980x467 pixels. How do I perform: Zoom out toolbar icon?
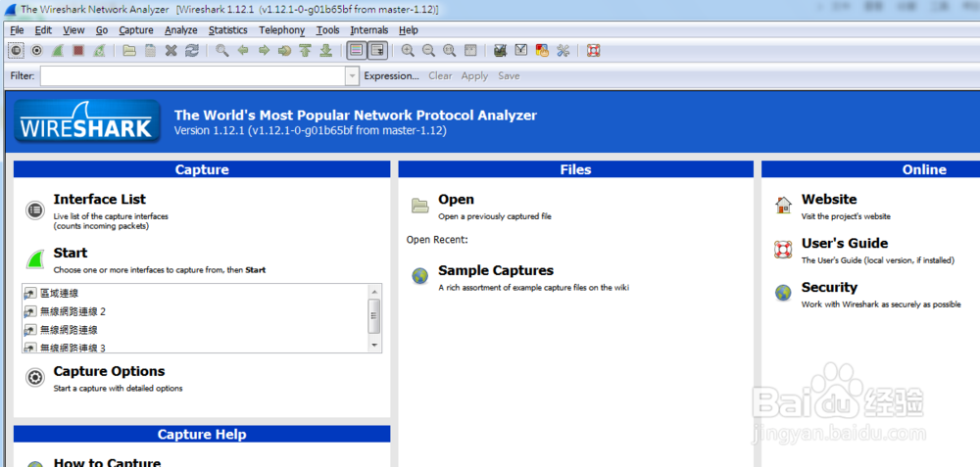428,51
